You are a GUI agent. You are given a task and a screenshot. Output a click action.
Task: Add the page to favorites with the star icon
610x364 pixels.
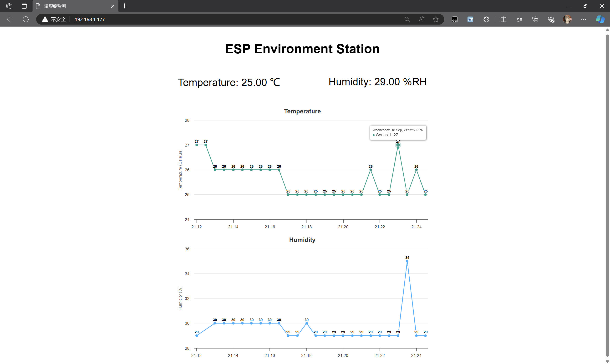tap(436, 19)
